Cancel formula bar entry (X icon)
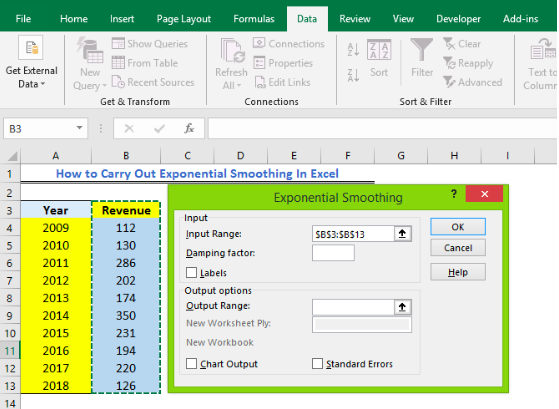The image size is (559, 409). click(129, 128)
